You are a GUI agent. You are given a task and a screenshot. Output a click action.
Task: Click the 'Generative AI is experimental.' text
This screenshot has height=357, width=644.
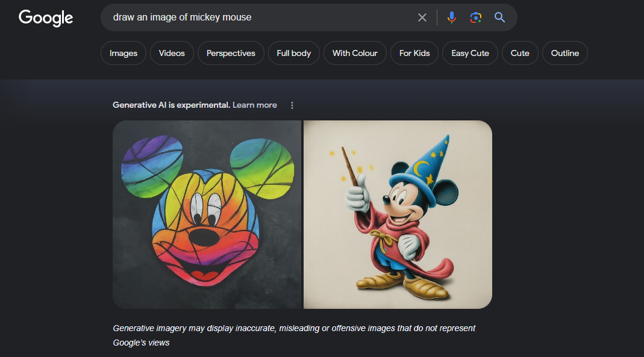(171, 105)
